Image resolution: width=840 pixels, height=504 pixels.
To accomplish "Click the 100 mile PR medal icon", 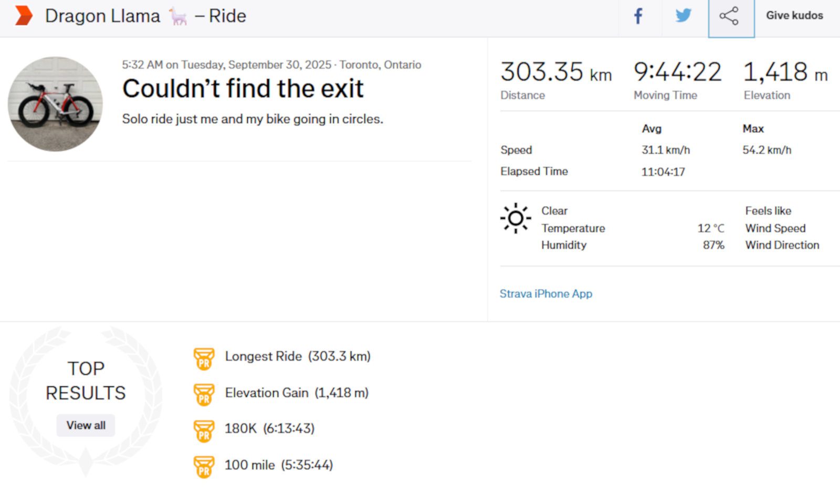I will (x=204, y=467).
